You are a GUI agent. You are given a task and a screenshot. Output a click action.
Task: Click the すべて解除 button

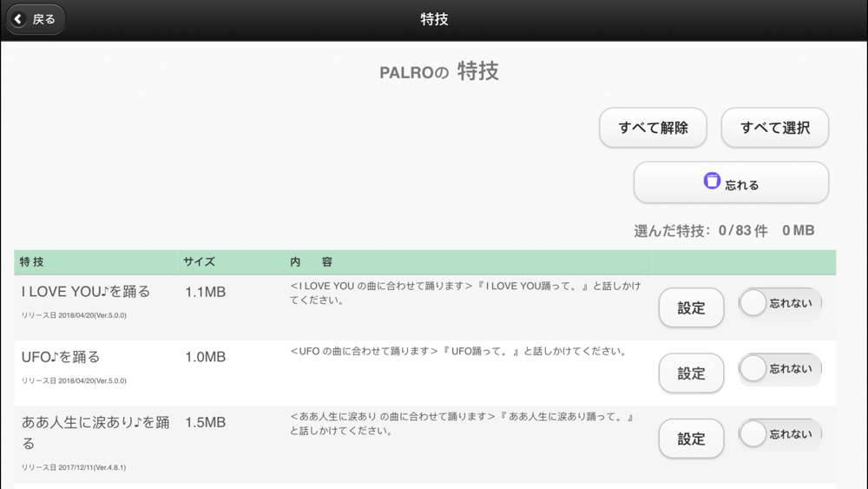coord(654,128)
